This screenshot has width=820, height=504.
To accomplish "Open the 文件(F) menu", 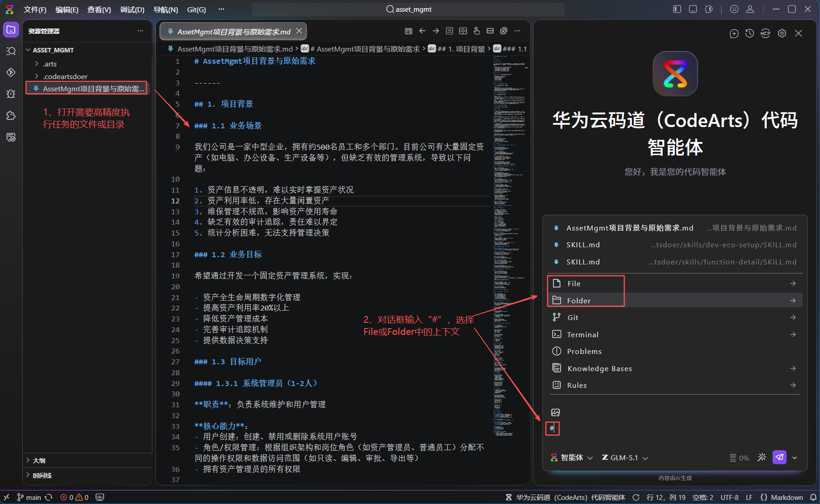I will coord(35,9).
